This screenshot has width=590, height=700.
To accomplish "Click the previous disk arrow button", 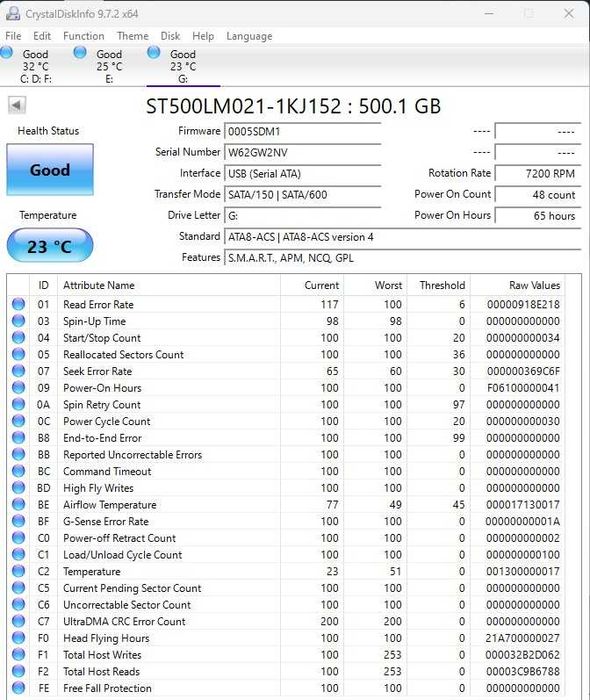I will 17,105.
